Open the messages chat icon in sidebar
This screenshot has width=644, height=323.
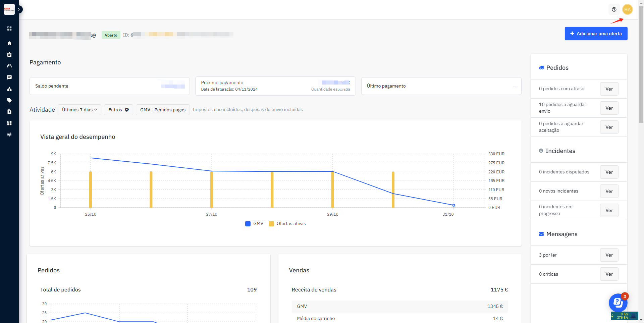(9, 77)
